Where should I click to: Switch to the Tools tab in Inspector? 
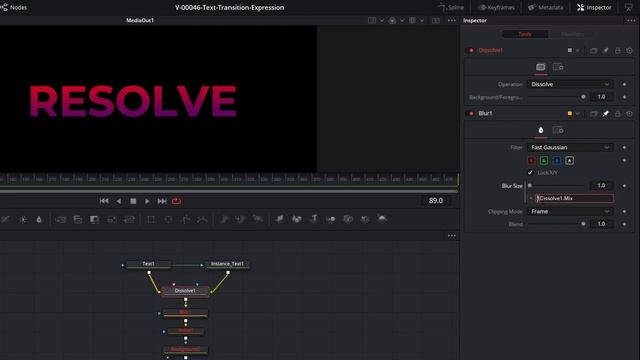click(x=524, y=34)
